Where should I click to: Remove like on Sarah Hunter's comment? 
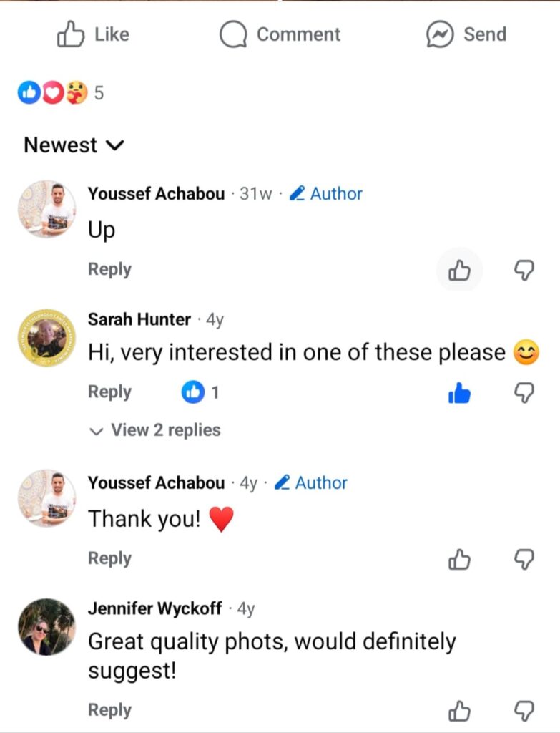pos(459,392)
